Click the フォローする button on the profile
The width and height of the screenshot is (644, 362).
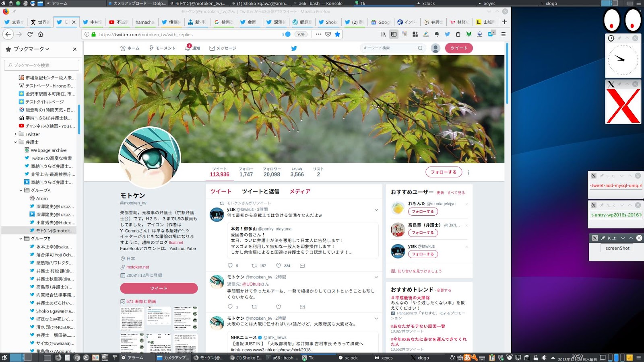[444, 172]
